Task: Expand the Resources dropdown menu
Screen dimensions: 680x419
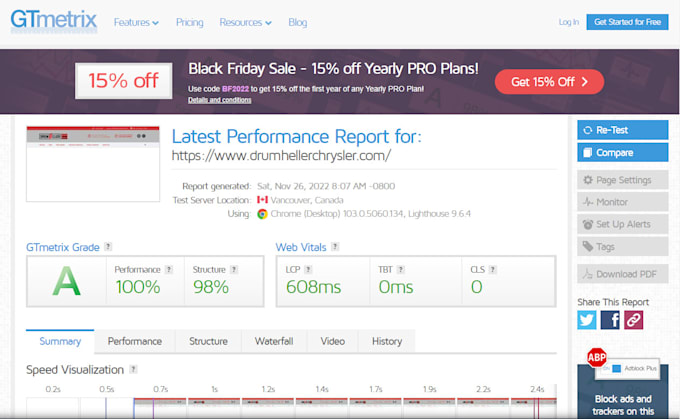Action: 245,22
